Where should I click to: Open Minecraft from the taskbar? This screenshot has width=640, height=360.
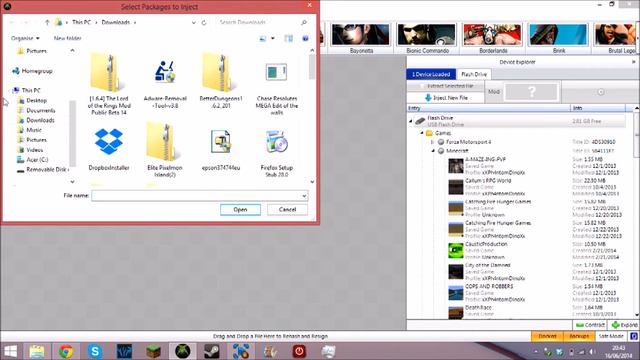[x=153, y=351]
